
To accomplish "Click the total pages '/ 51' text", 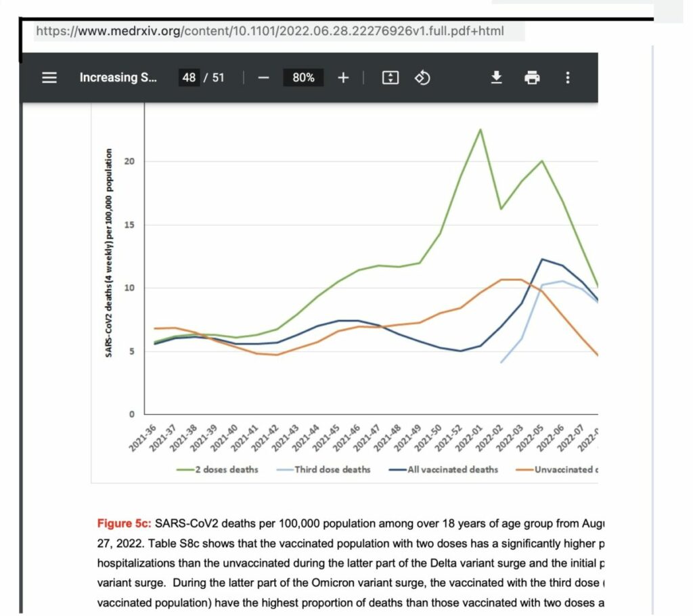I will pyautogui.click(x=214, y=78).
